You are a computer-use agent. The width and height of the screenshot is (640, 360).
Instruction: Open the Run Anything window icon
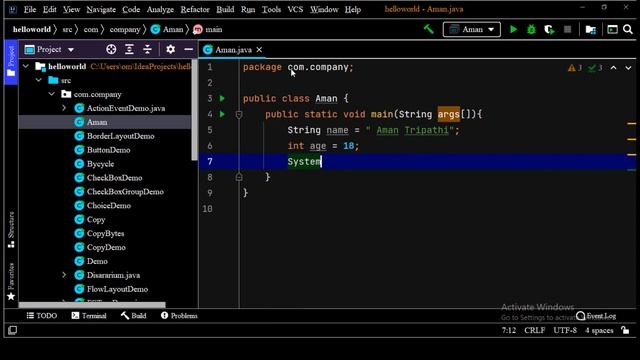[x=612, y=29]
